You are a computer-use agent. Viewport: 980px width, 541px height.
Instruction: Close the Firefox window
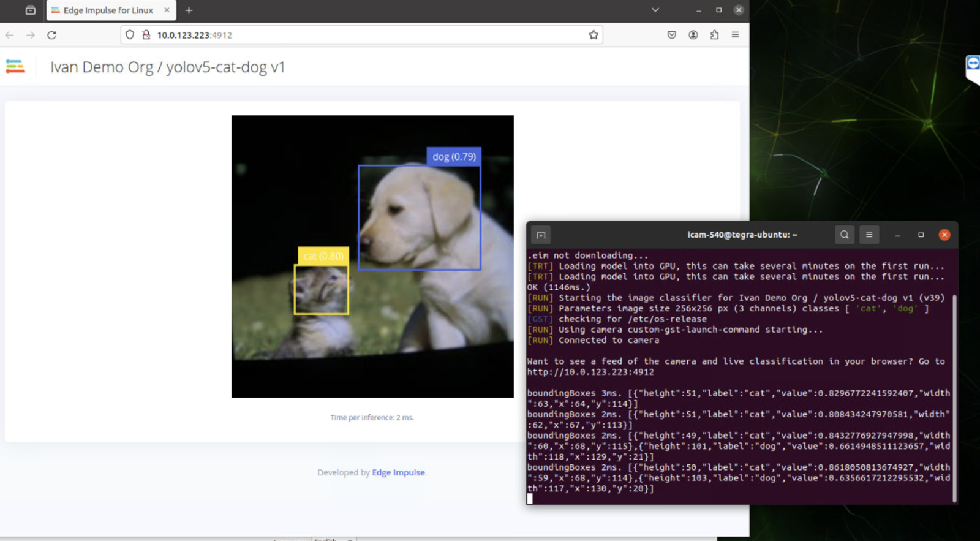point(739,10)
